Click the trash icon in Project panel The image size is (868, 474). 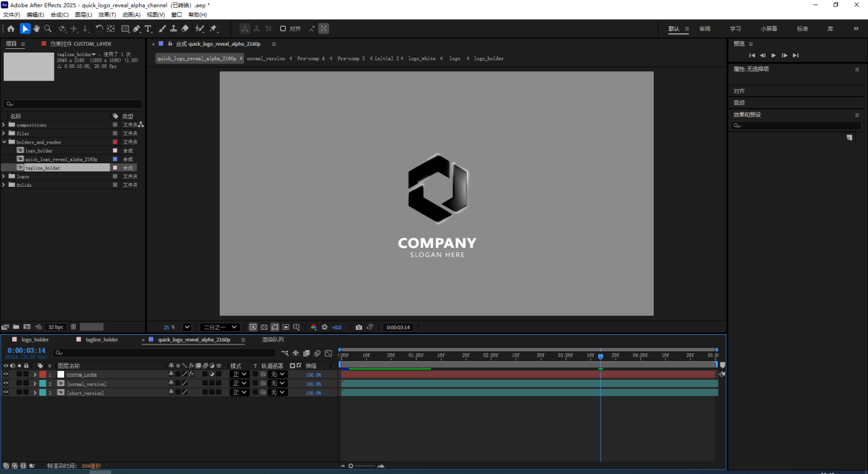73,327
